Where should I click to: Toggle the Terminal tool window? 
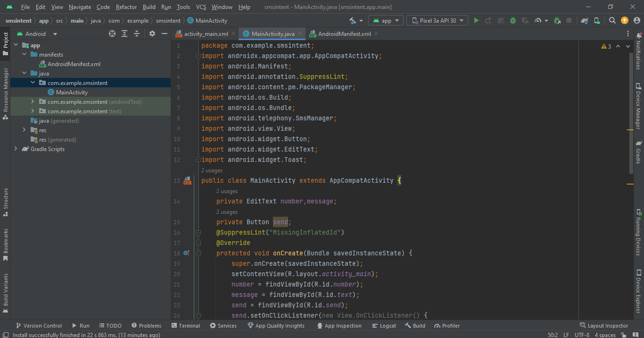pyautogui.click(x=185, y=325)
